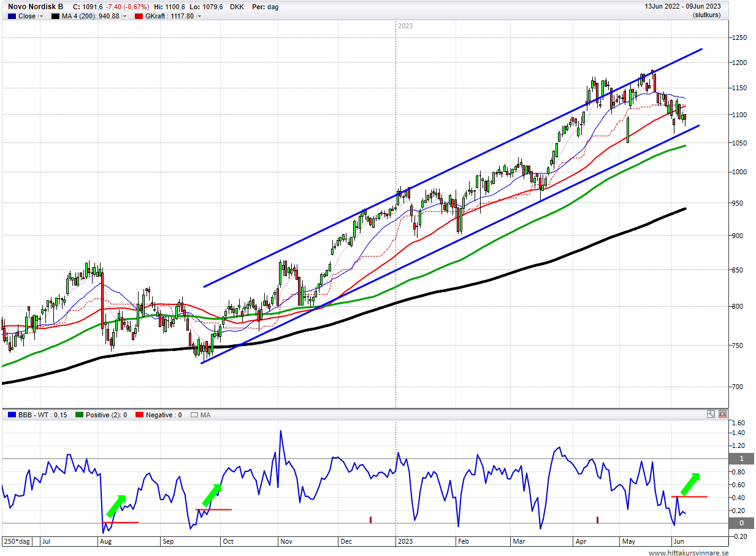Click the 250*dag period label
This screenshot has height=556, width=756.
click(x=18, y=542)
